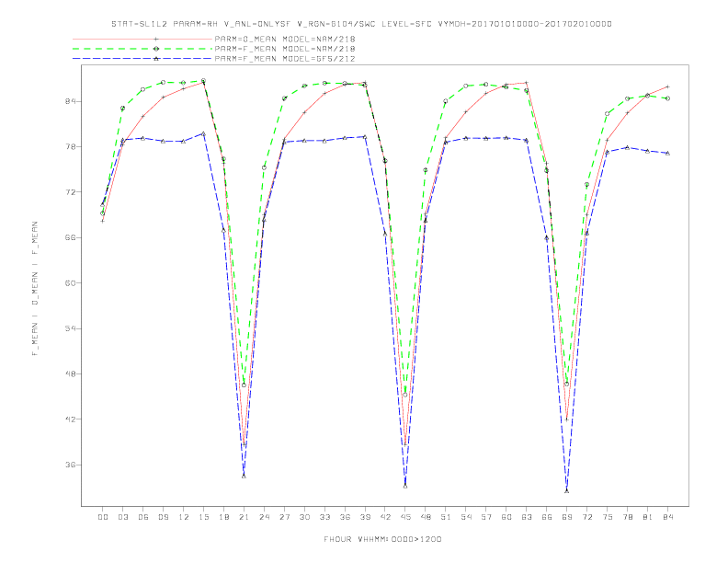Click the y-axis label 36
This screenshot has width=728, height=563.
[x=70, y=465]
